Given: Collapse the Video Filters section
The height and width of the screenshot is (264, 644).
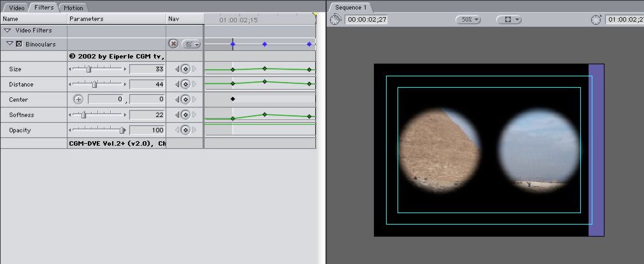Looking at the screenshot, I should click(7, 30).
